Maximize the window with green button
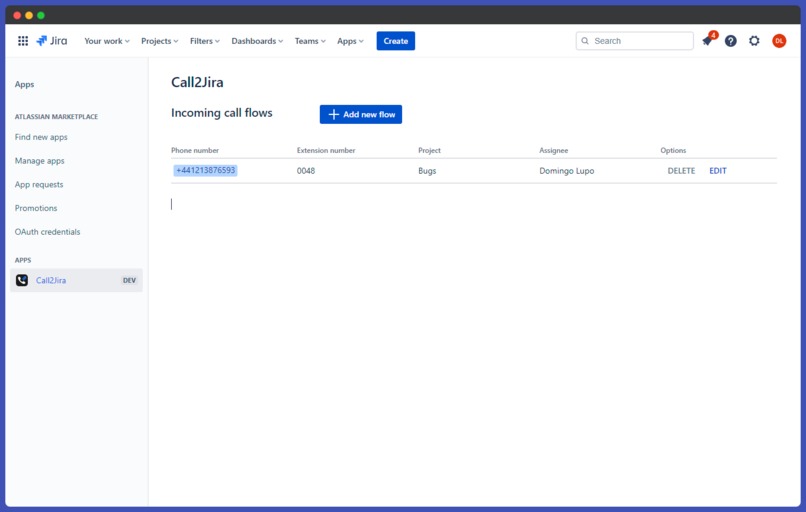 point(41,15)
